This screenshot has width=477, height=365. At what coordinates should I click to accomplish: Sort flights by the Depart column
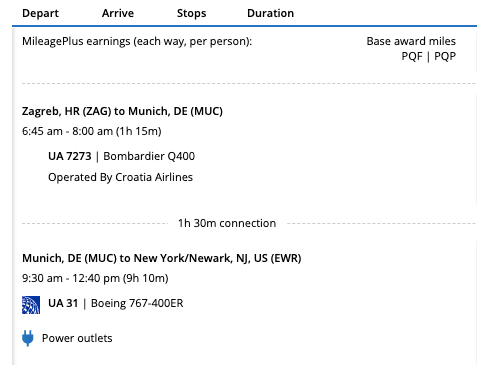pyautogui.click(x=40, y=13)
